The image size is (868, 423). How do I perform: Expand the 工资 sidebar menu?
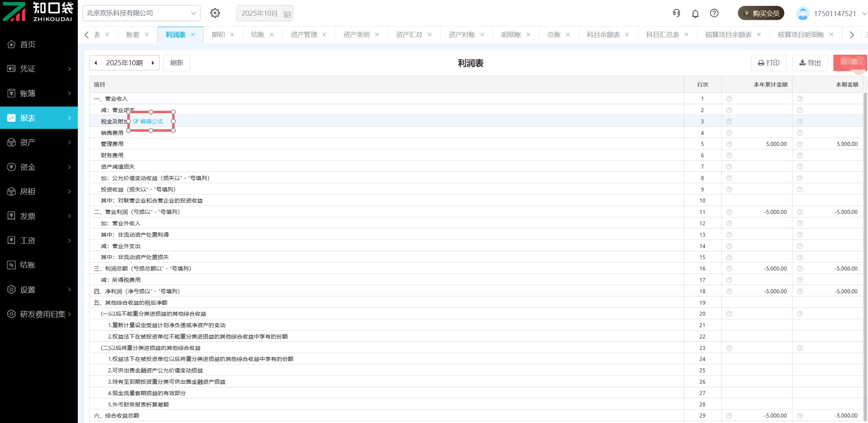[x=39, y=240]
